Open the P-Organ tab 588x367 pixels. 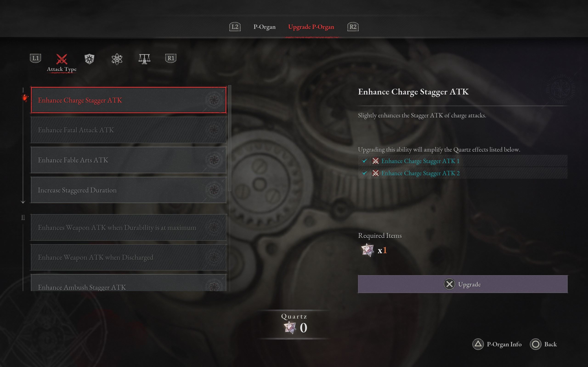tap(264, 27)
